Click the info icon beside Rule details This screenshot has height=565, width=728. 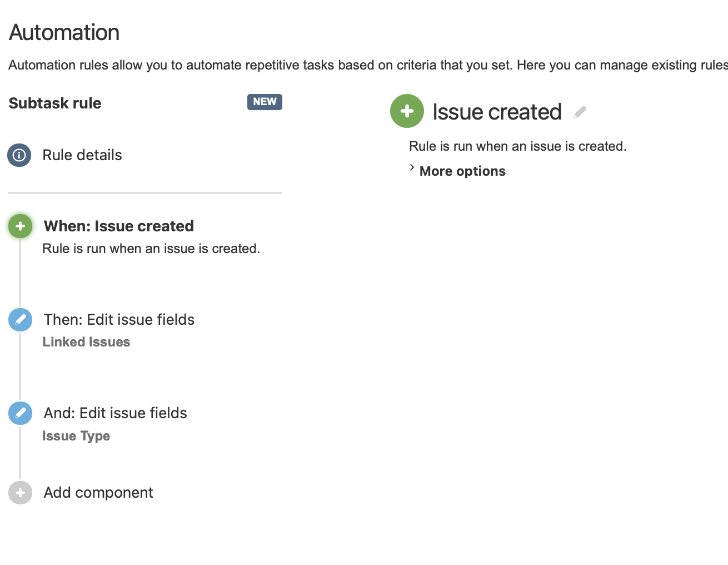(x=19, y=155)
